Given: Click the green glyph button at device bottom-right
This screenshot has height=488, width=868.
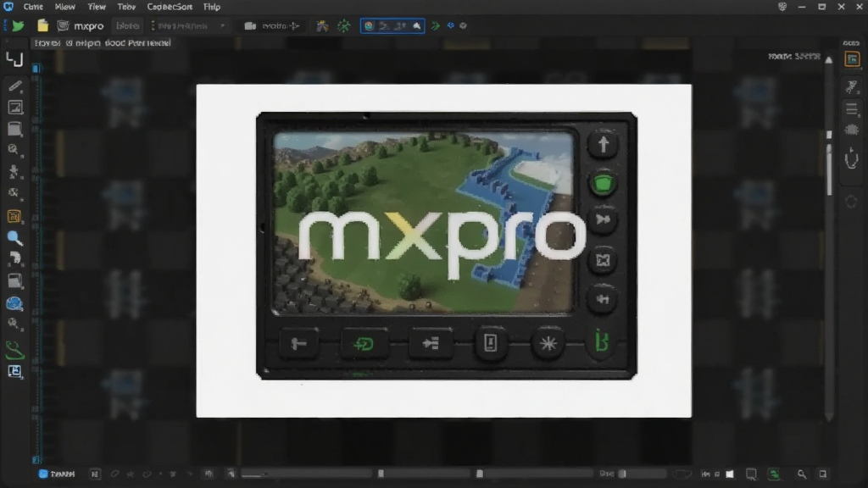Looking at the screenshot, I should tap(602, 342).
